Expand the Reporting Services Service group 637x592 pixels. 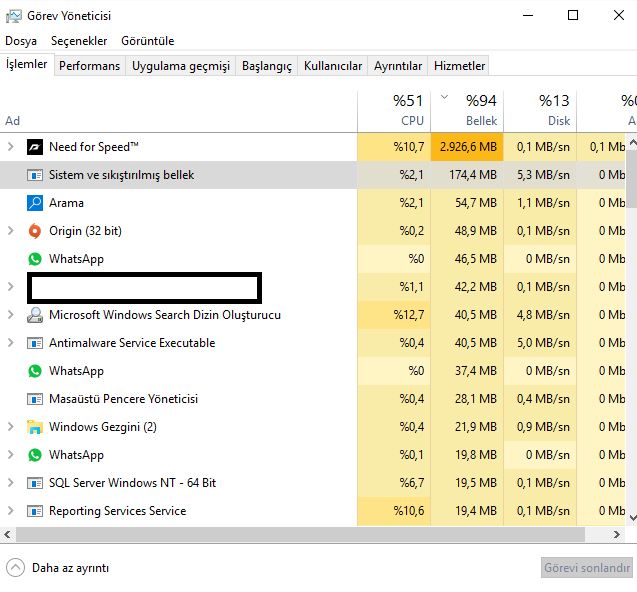pos(11,511)
